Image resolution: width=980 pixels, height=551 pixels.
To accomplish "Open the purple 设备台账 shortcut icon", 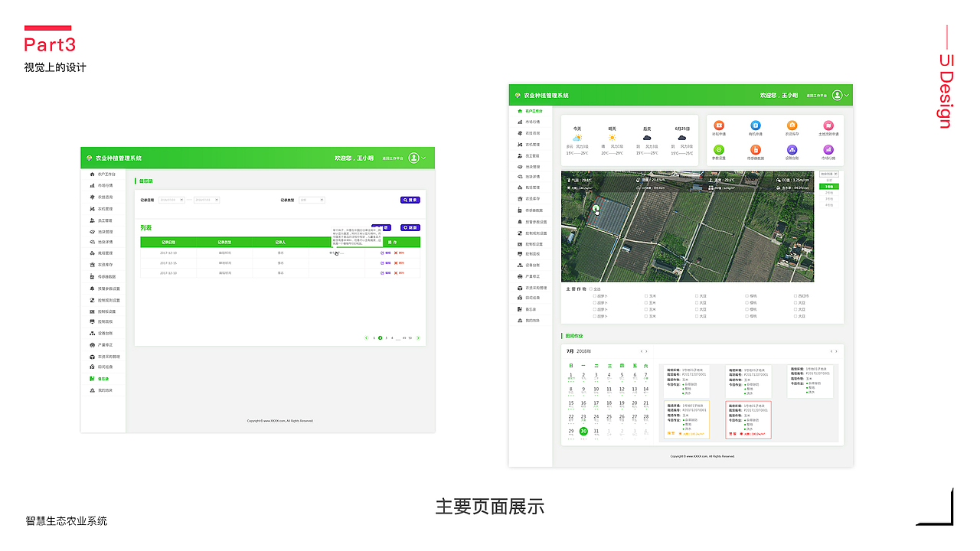I will [x=792, y=150].
